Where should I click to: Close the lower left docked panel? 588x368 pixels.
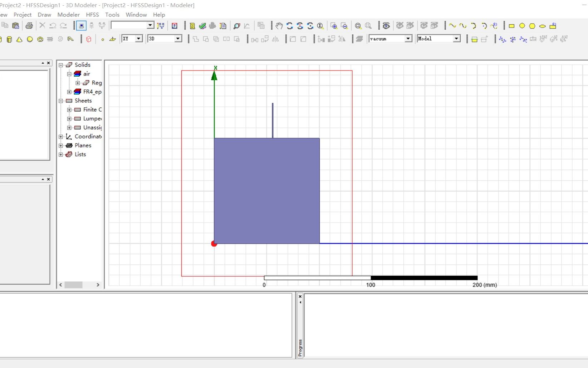click(49, 179)
